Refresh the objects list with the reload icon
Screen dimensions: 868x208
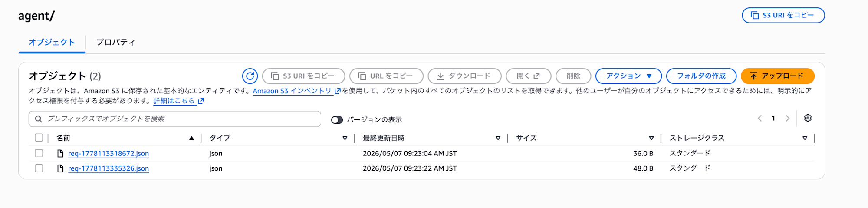pyautogui.click(x=250, y=76)
